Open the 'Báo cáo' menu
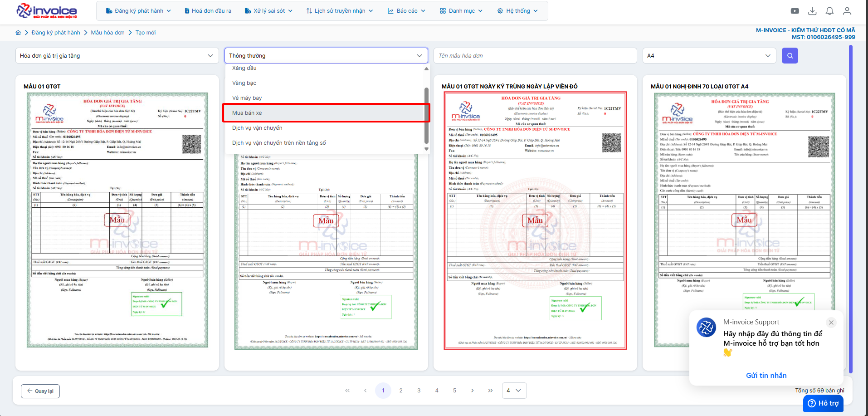Image resolution: width=868 pixels, height=416 pixels. (x=406, y=11)
